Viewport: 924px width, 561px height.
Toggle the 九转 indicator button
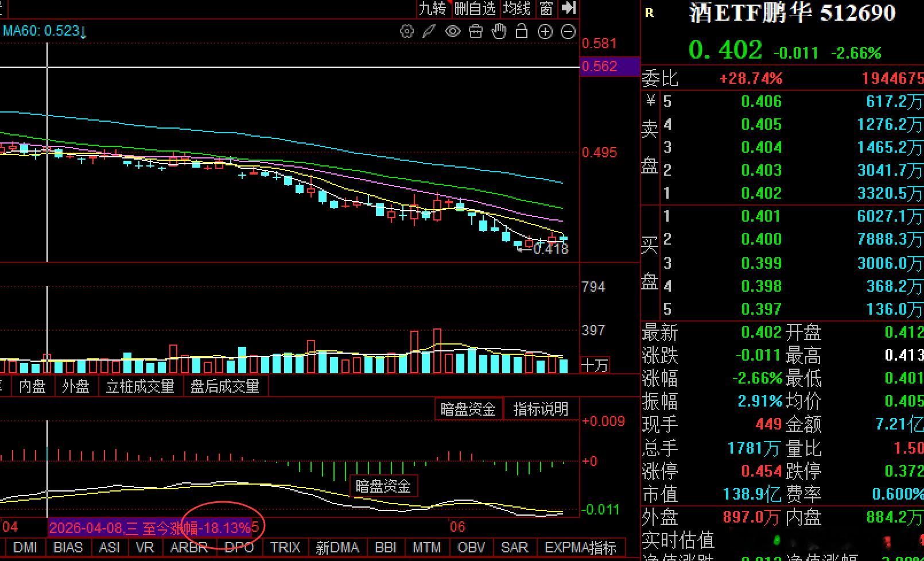pos(433,8)
